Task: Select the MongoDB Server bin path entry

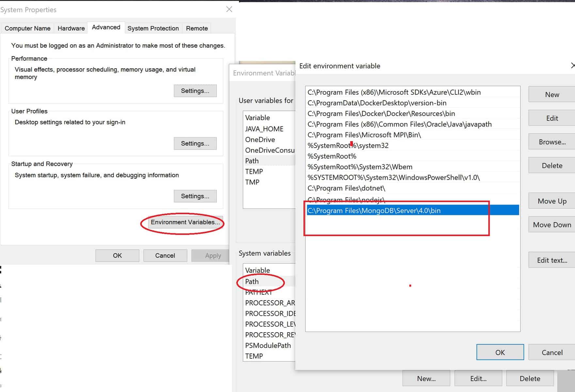Action: (413, 210)
